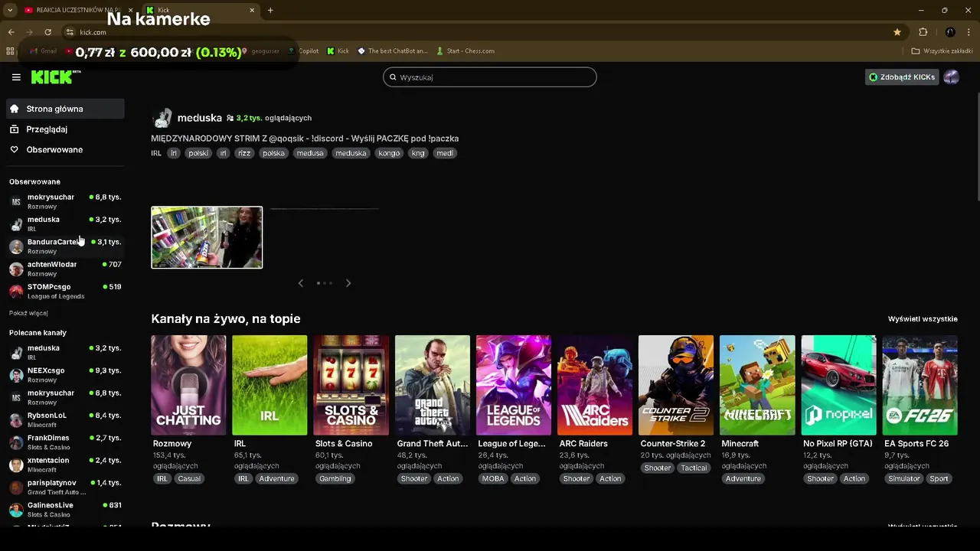Go to Strona główna in sidebar
Viewport: 980px width, 551px height.
(65, 109)
